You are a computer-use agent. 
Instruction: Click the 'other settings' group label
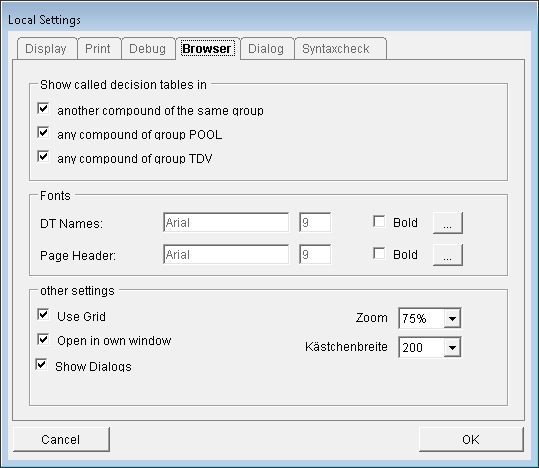click(77, 291)
